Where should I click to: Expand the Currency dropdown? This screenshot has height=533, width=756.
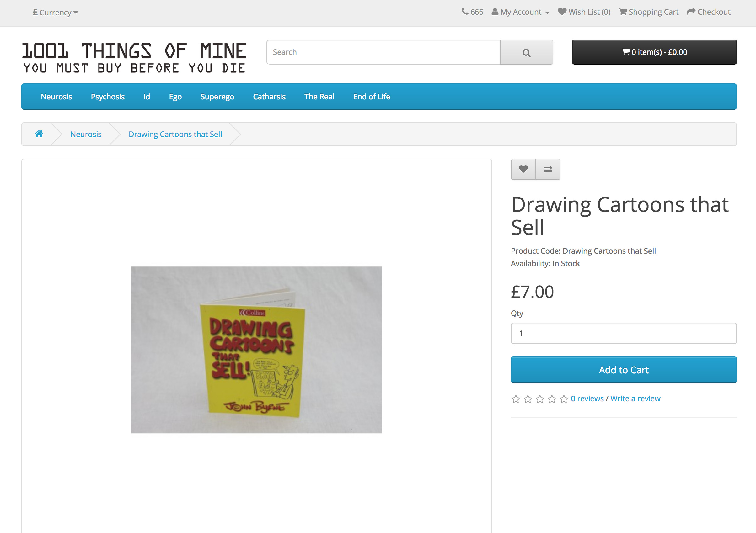[55, 13]
